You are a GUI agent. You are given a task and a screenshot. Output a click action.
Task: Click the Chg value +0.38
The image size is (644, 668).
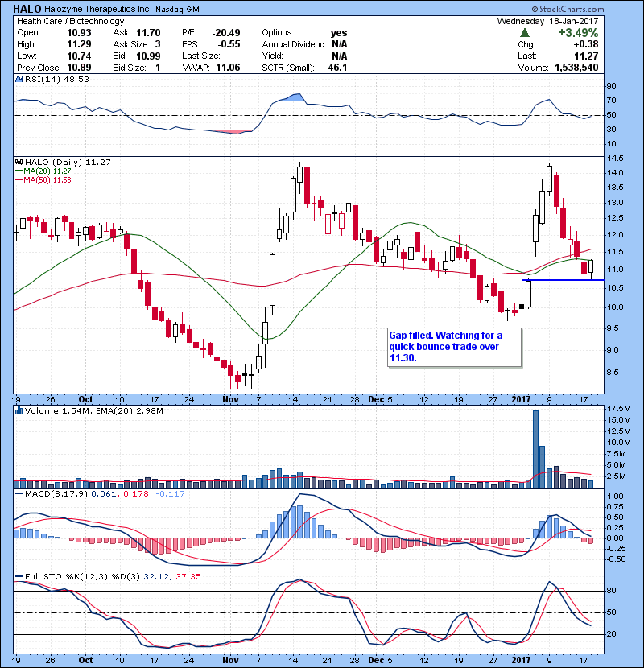coord(585,44)
